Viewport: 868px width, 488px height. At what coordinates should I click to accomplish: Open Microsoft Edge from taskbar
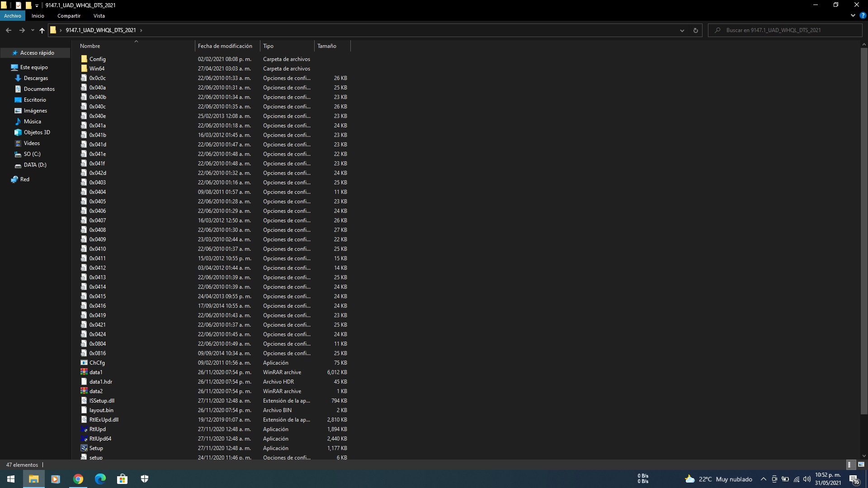pos(100,479)
